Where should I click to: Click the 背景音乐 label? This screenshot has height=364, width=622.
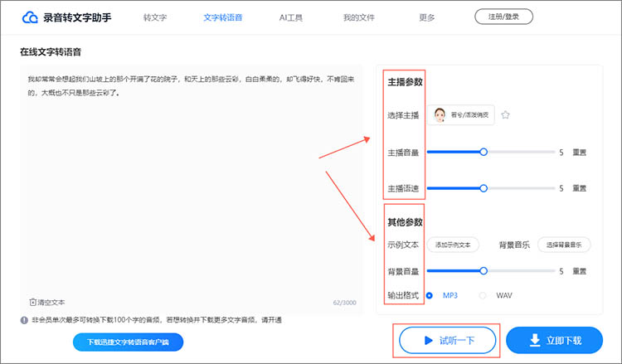pyautogui.click(x=514, y=245)
